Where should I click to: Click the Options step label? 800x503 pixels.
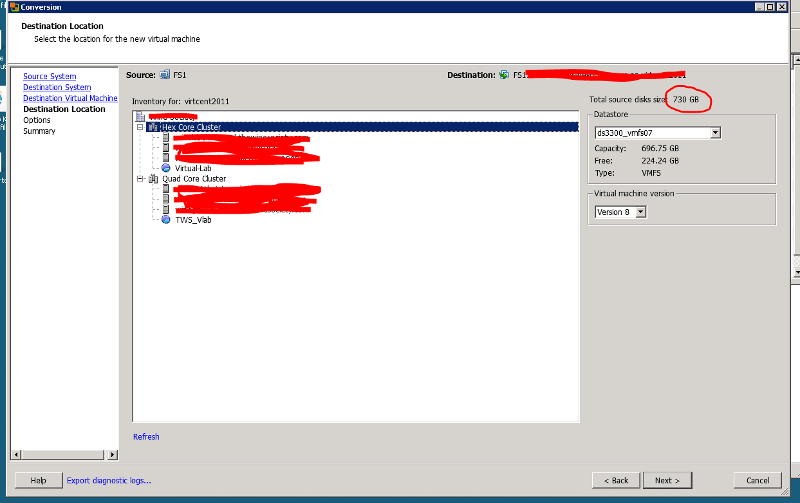point(37,120)
